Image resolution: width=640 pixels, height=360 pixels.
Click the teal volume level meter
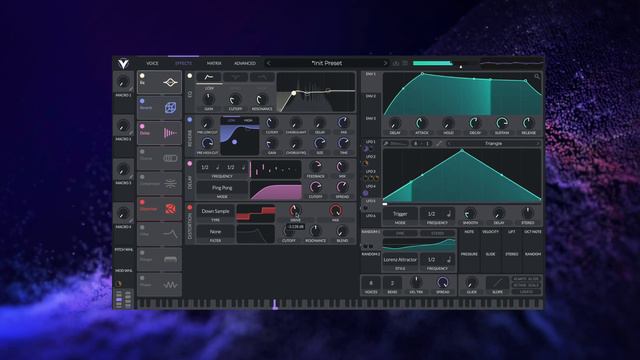tap(432, 63)
